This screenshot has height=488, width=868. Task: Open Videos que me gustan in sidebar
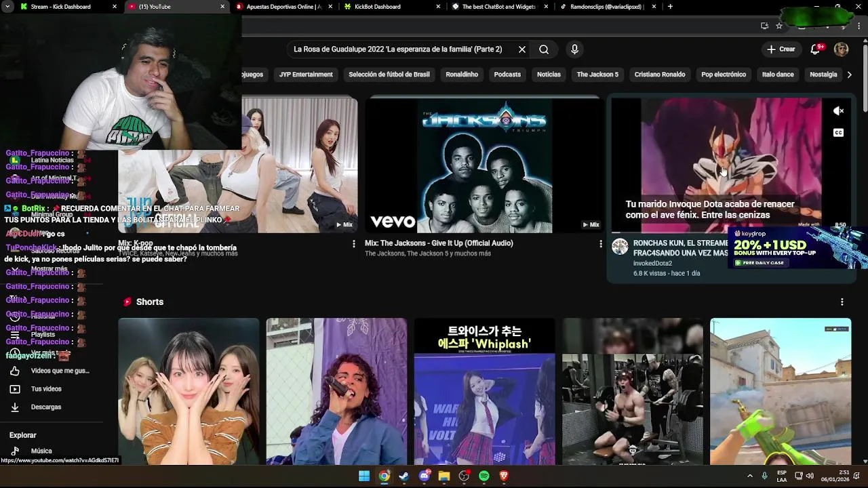pyautogui.click(x=52, y=371)
